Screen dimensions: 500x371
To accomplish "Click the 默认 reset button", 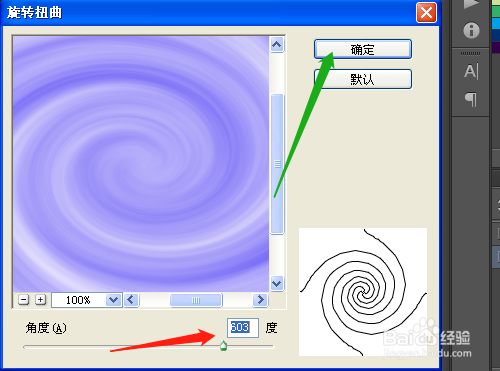I will (363, 79).
